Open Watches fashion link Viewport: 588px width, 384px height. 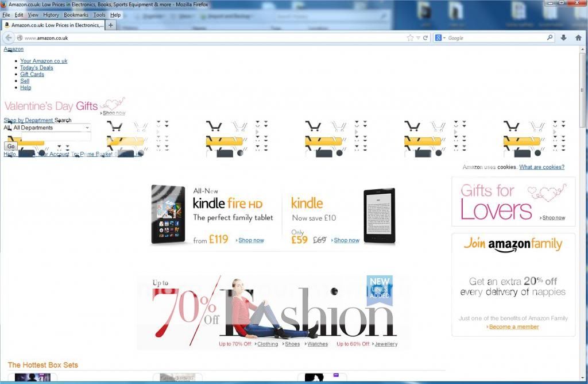click(317, 344)
